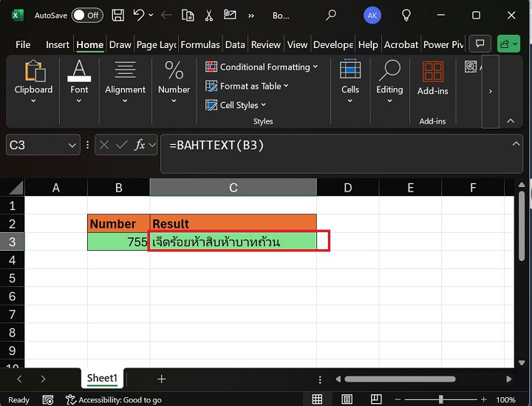Open the Comments icon button
The width and height of the screenshot is (532, 406).
point(480,44)
